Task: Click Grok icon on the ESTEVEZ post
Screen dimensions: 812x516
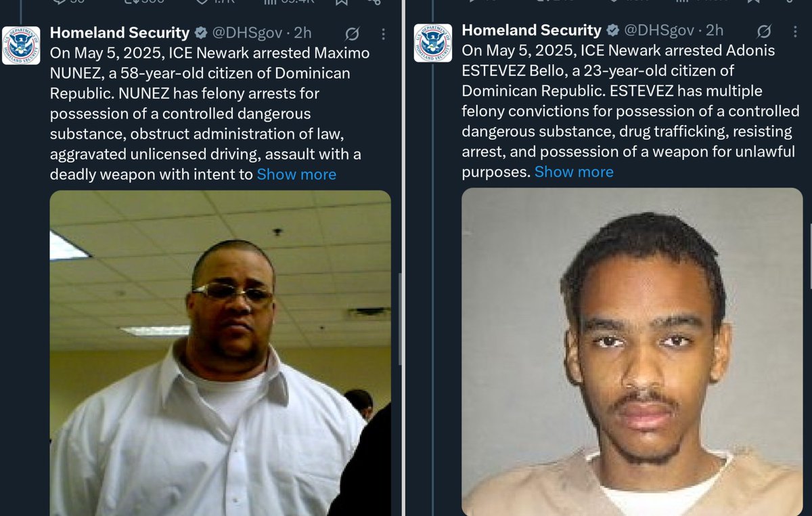Action: 763,31
